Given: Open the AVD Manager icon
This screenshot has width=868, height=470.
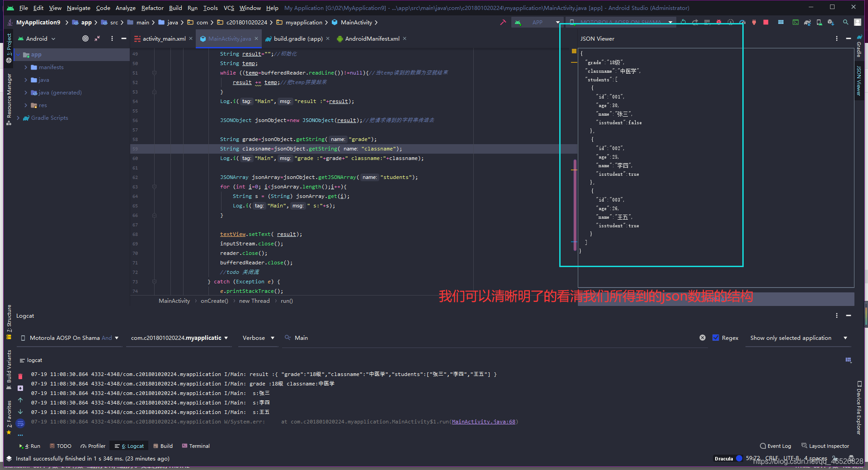Looking at the screenshot, I should point(819,22).
